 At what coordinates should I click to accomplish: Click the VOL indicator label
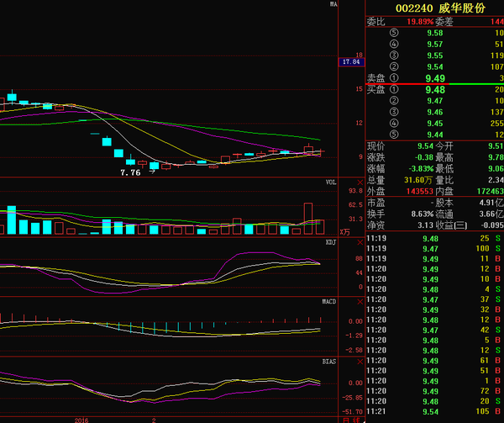331,182
